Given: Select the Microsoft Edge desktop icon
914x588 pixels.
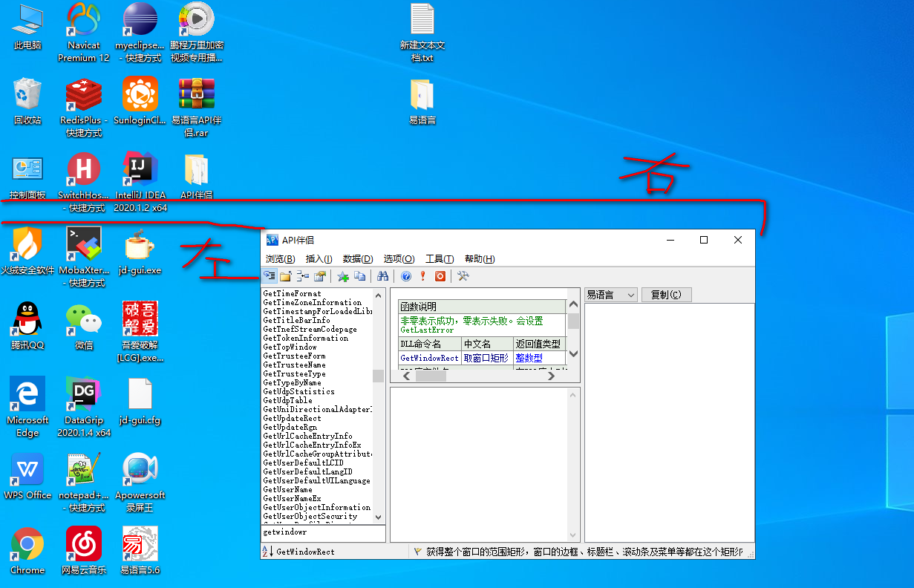Looking at the screenshot, I should point(27,407).
